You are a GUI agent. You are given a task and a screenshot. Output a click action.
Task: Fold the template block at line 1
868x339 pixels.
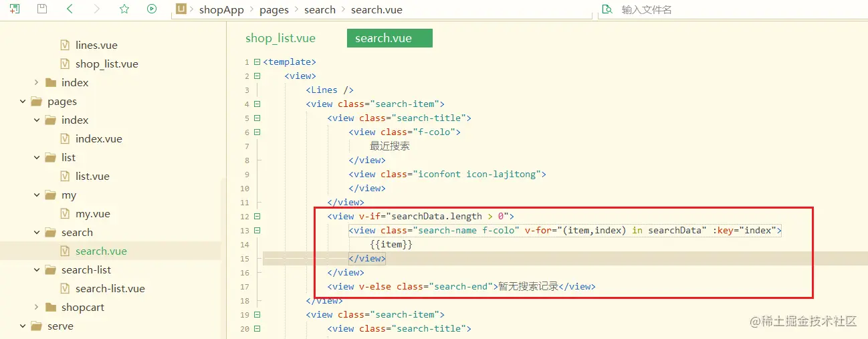pyautogui.click(x=257, y=62)
